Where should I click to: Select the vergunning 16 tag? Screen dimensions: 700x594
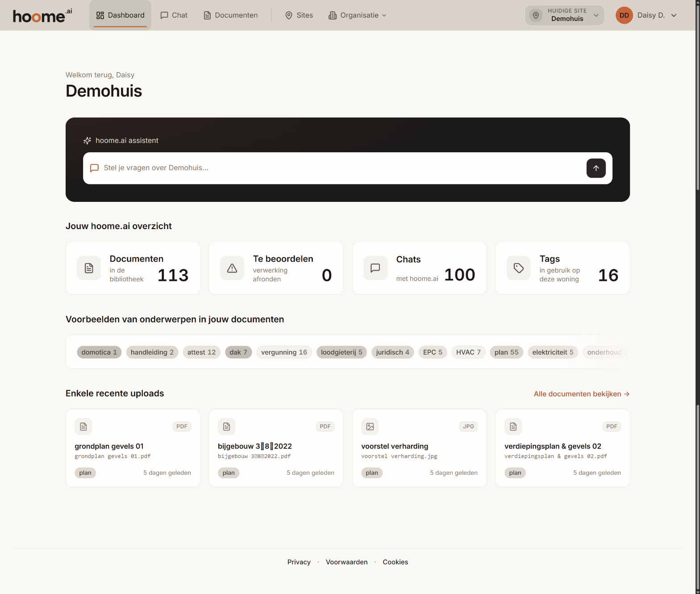point(284,352)
